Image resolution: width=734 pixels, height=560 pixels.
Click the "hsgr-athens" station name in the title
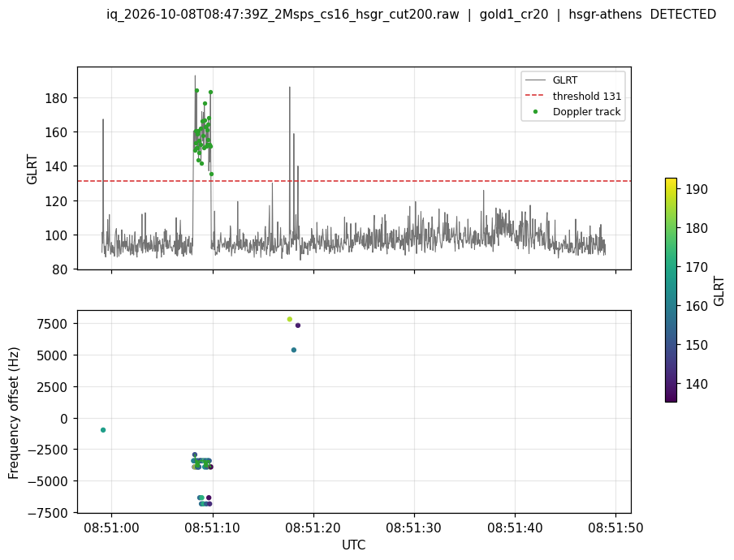[x=605, y=15]
